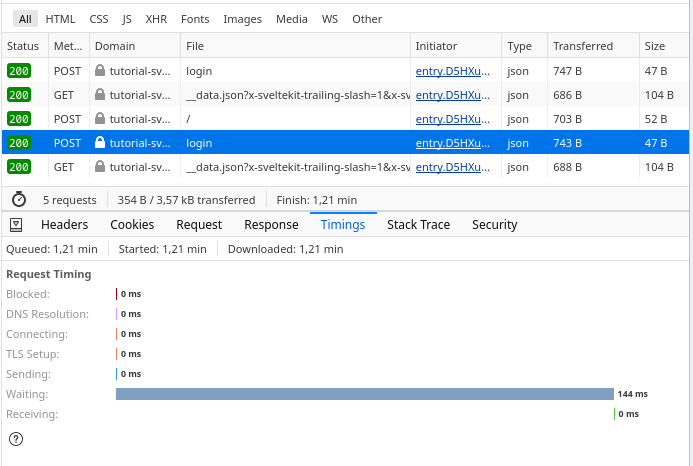Filter requests by XHR type
The image size is (693, 466).
coord(156,19)
